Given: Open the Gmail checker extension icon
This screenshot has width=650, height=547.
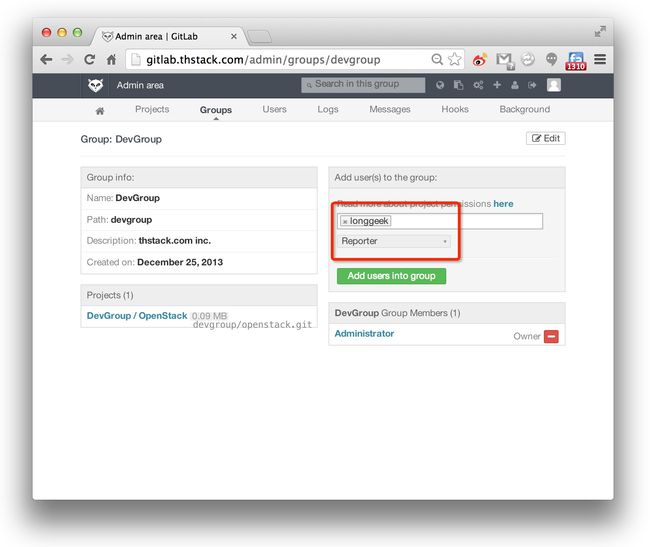Looking at the screenshot, I should tap(504, 61).
